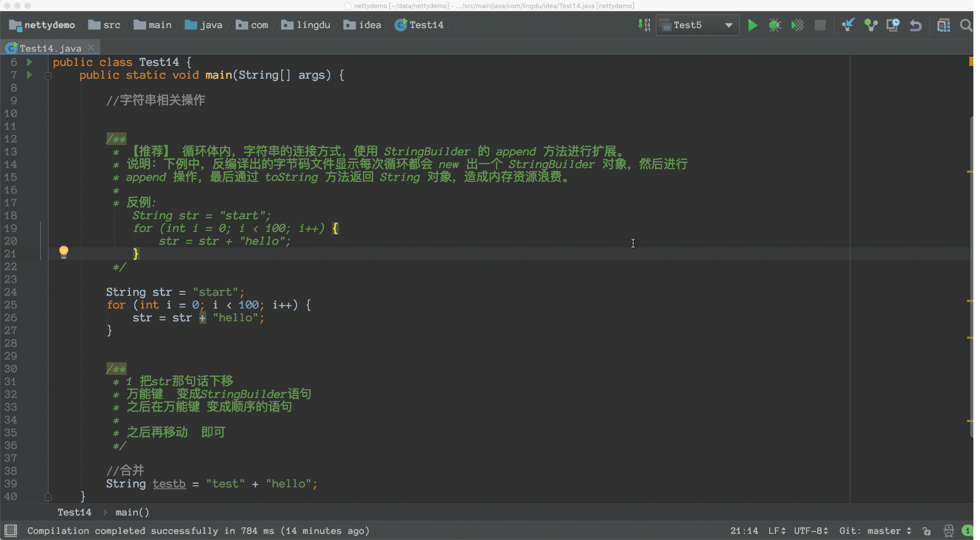Viewport: 980px width, 540px height.
Task: Run Test5 with coverage
Action: pos(797,25)
